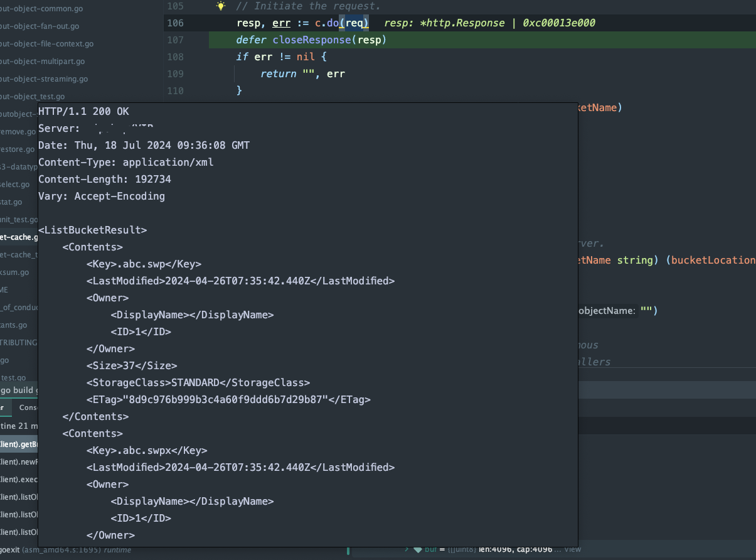
Task: Select put-object-file-context.go in file list
Action: pyautogui.click(x=46, y=44)
